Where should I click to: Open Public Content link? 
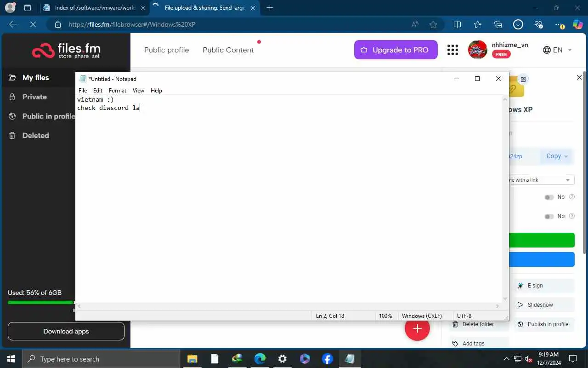(228, 50)
